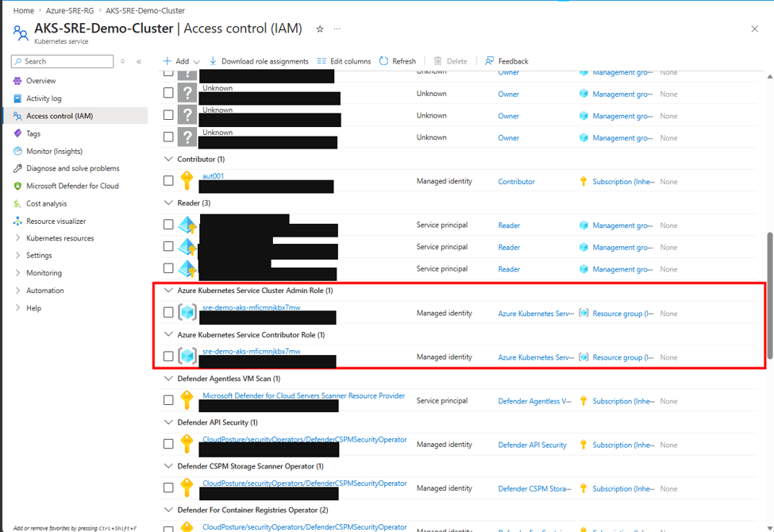Collapse the Defender API Security group
This screenshot has width=774, height=532.
pos(168,422)
